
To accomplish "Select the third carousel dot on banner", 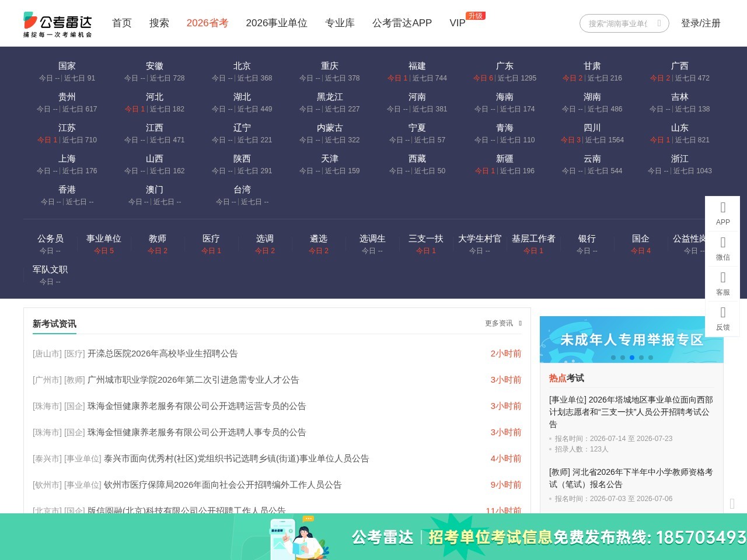I will 632,358.
